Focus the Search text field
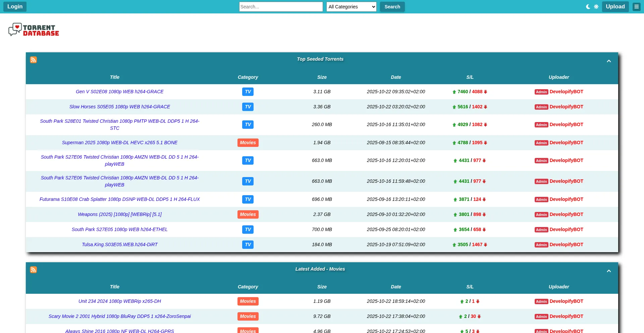 [281, 7]
